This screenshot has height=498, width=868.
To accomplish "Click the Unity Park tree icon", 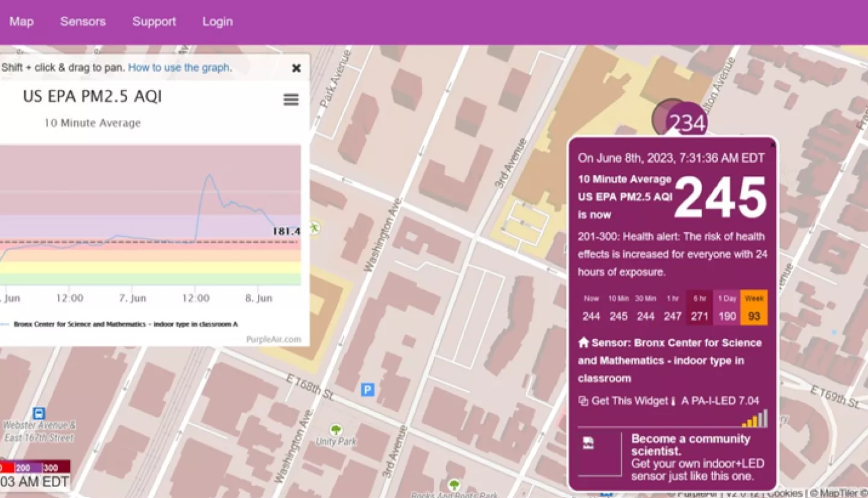I will coord(336,430).
